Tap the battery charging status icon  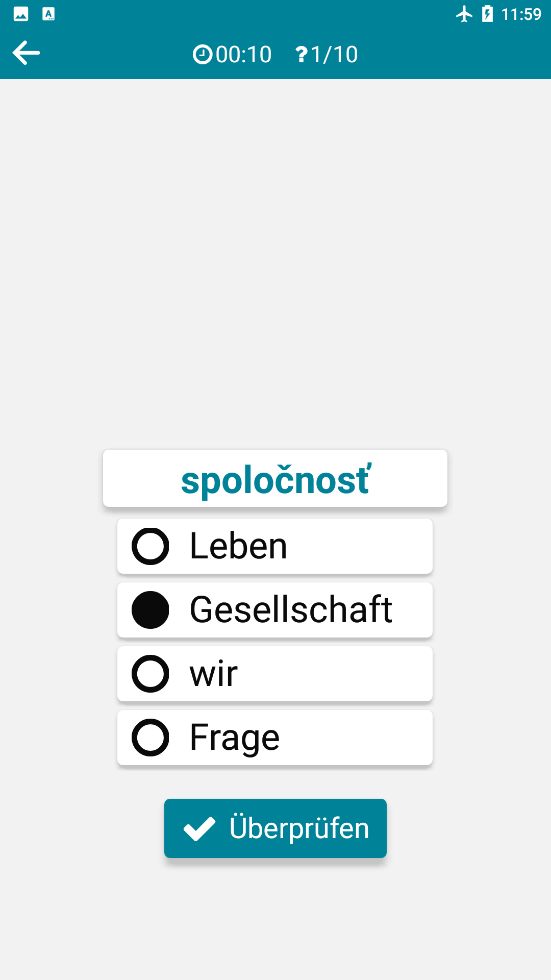488,14
